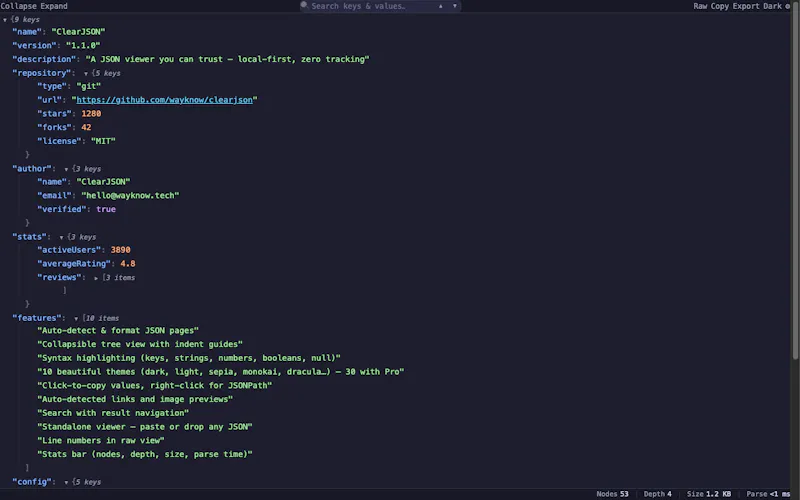This screenshot has width=800, height=500.
Task: Click the version value "1.1.0"
Action: coord(83,45)
